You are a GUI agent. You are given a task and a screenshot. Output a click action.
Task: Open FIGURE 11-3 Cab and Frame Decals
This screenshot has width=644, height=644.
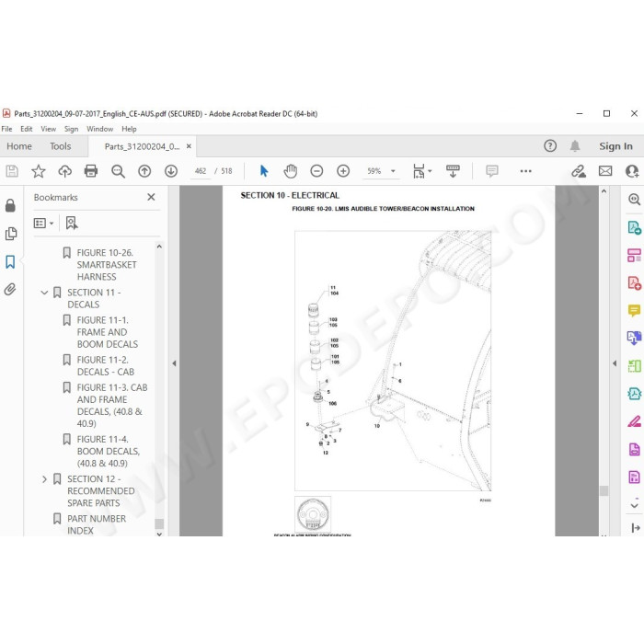(x=111, y=406)
